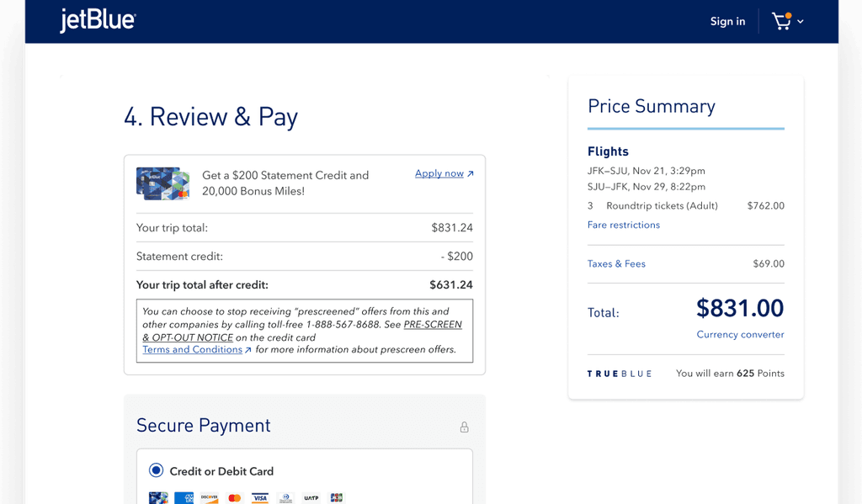Image resolution: width=862 pixels, height=504 pixels.
Task: Click the Apply now link
Action: click(439, 173)
